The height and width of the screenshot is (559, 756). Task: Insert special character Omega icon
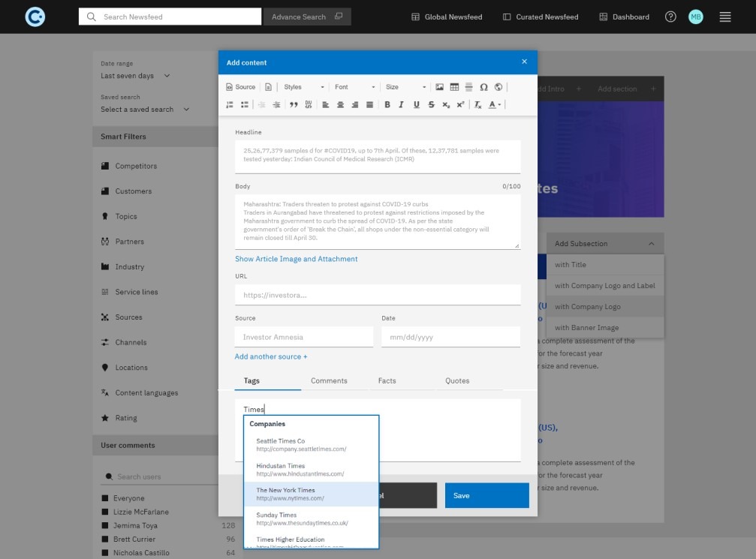pos(483,87)
